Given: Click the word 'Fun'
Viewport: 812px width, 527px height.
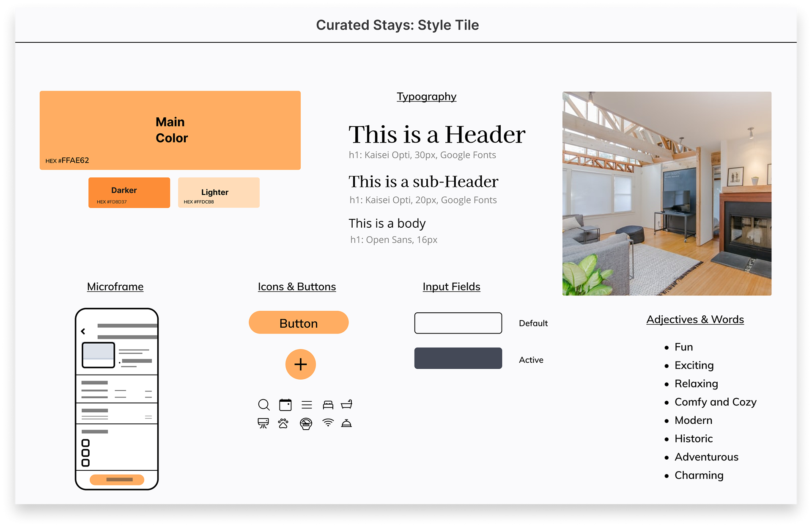Looking at the screenshot, I should [684, 347].
